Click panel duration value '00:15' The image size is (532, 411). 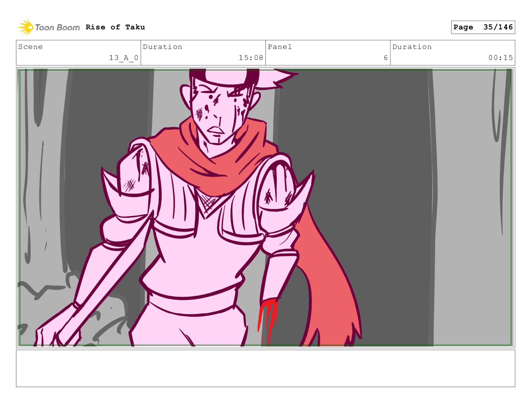(x=500, y=58)
